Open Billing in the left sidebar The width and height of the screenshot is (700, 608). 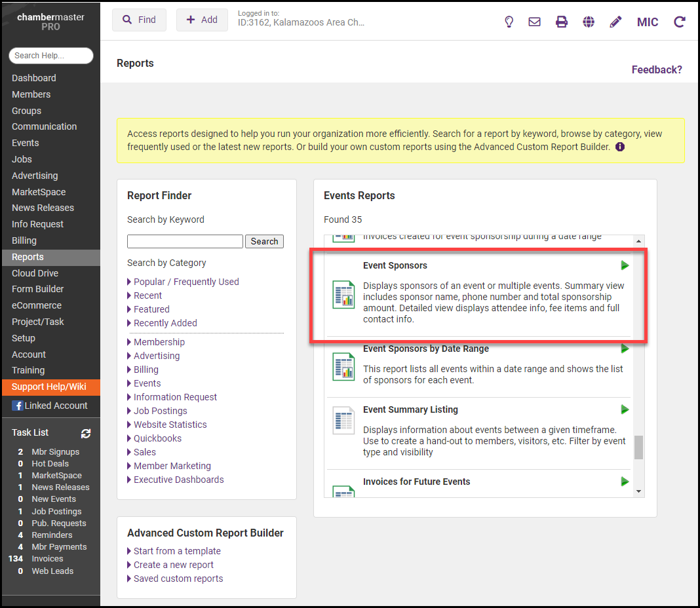[x=24, y=240]
